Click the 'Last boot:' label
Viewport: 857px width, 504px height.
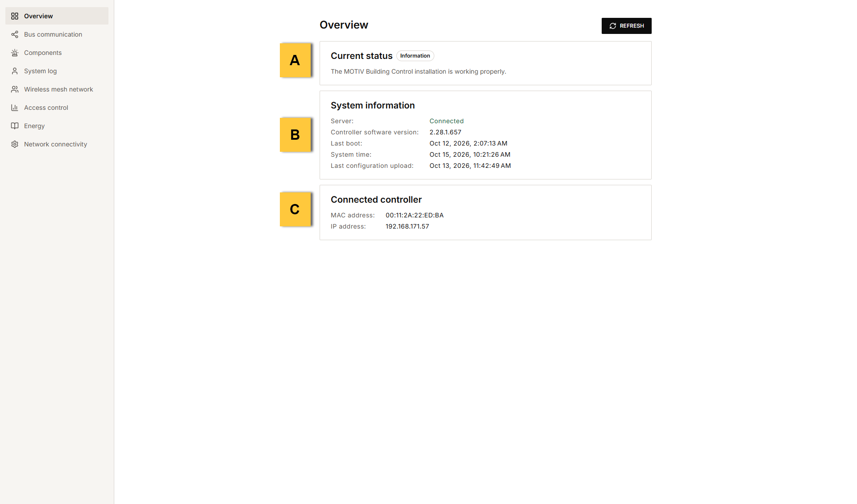346,143
